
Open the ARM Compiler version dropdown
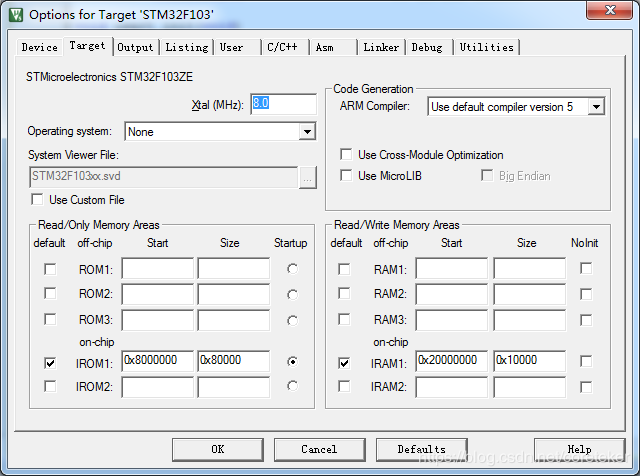[596, 107]
